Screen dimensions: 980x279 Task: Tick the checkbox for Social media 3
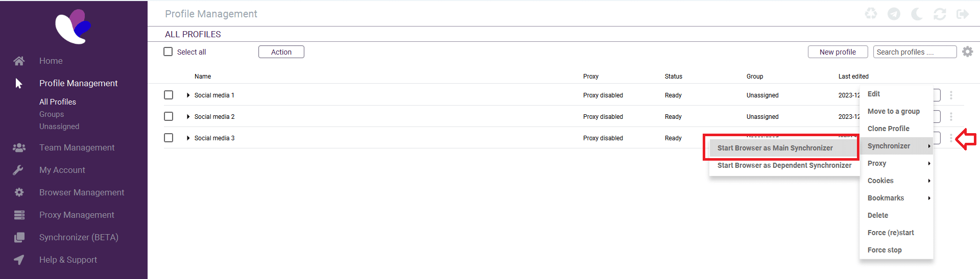pos(169,138)
